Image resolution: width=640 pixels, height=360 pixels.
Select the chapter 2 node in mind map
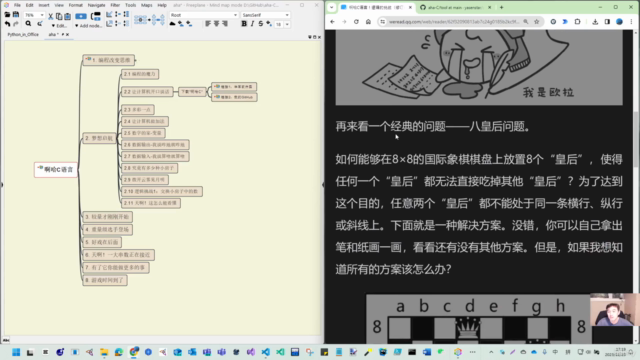coord(99,138)
